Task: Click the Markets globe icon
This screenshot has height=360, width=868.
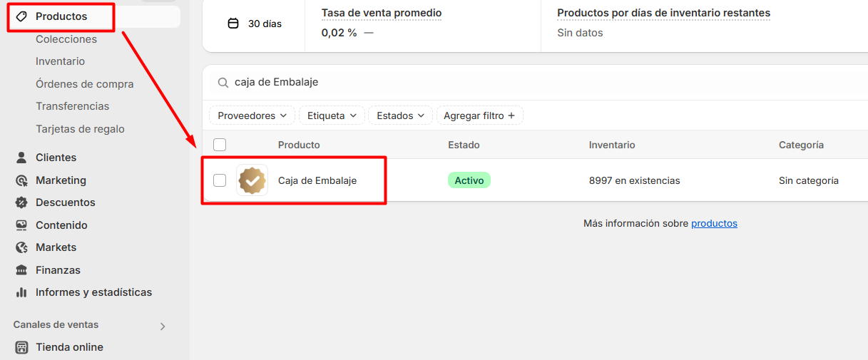Action: coord(21,247)
